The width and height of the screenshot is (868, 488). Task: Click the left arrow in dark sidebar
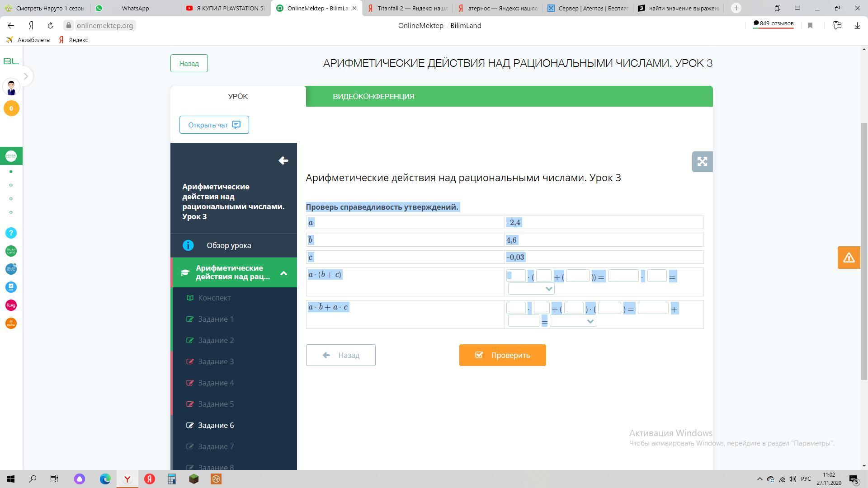click(x=283, y=160)
